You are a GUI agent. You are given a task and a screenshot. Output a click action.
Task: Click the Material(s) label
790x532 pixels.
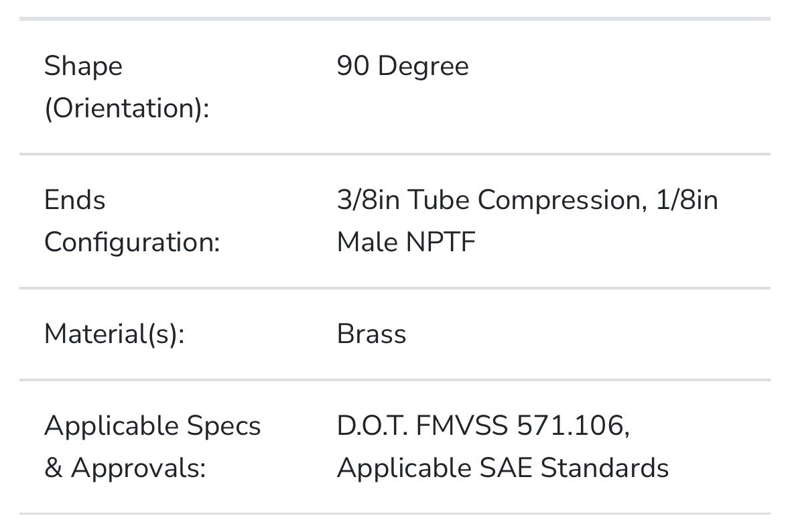(115, 334)
